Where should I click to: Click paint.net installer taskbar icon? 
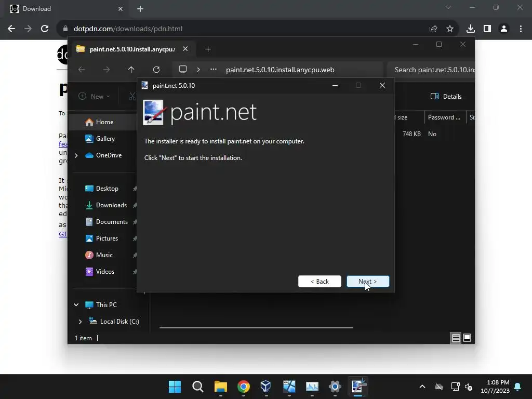coord(357,387)
